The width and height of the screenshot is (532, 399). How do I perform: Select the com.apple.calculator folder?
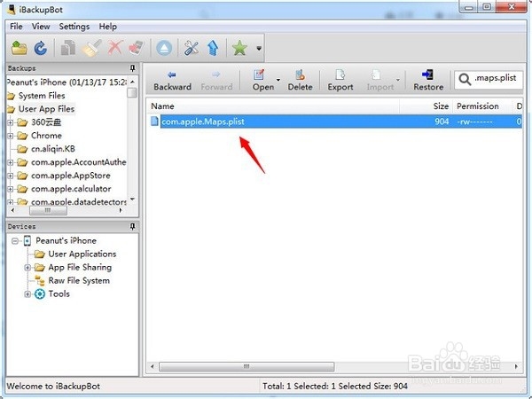(x=71, y=189)
